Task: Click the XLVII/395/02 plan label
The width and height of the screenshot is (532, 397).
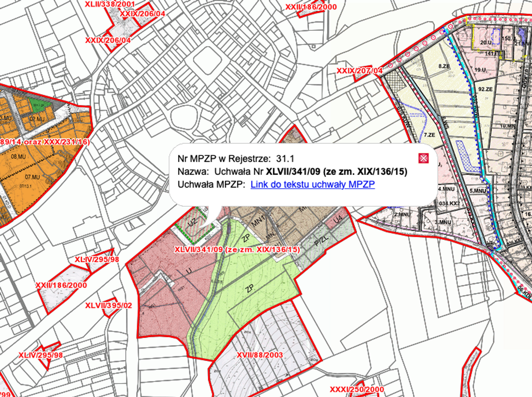Action: point(109,306)
